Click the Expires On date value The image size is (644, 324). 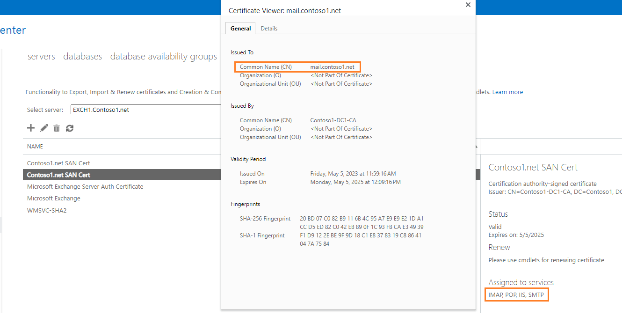(x=355, y=182)
